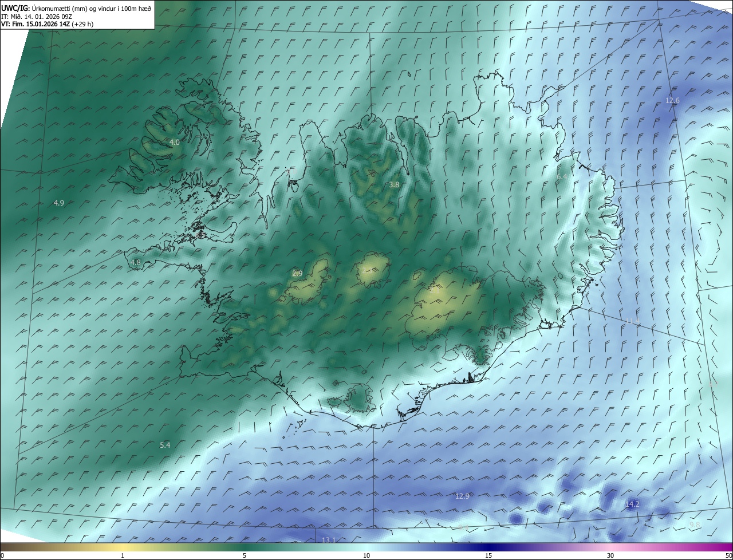
Task: Click the 12.6 value northeast of Iceland
Action: point(672,100)
